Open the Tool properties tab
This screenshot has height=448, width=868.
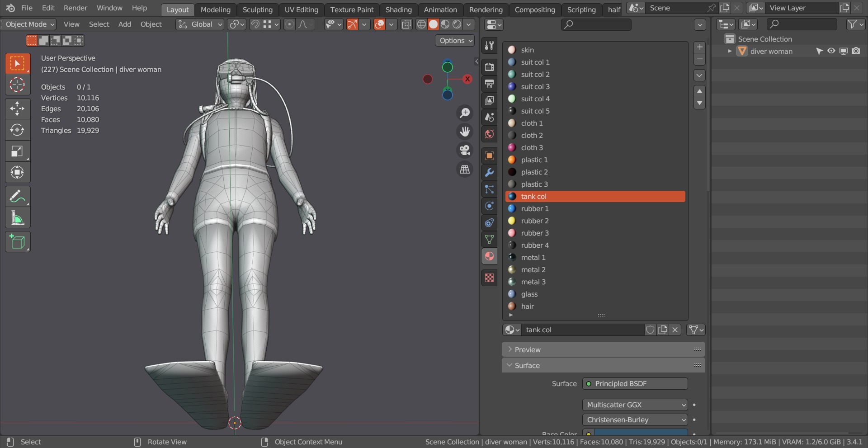pyautogui.click(x=489, y=45)
